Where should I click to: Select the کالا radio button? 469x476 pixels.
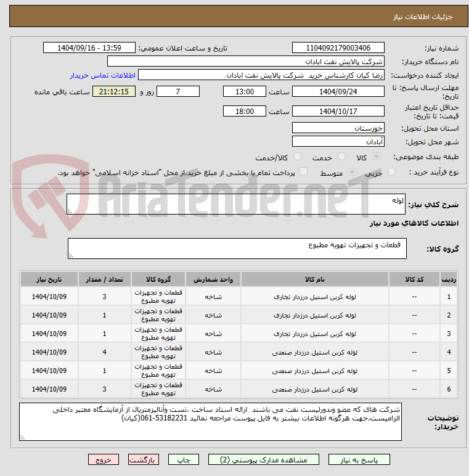(376, 157)
